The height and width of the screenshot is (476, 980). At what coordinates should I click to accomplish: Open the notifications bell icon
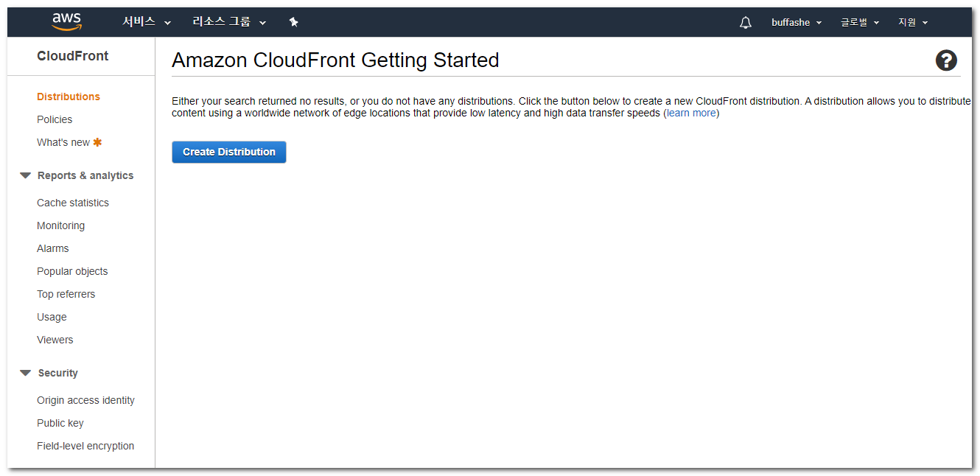(x=746, y=23)
